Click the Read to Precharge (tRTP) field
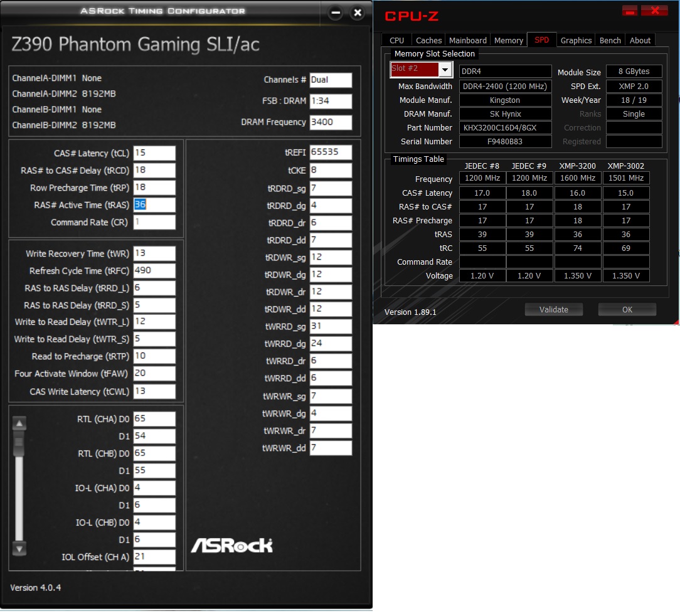680x616 pixels. tap(154, 356)
